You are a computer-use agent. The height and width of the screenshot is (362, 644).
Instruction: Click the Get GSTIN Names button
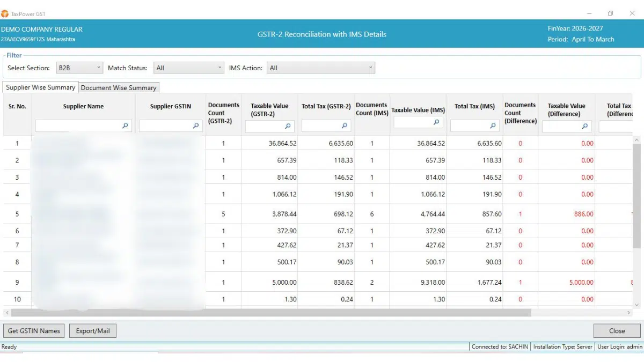[x=34, y=331]
